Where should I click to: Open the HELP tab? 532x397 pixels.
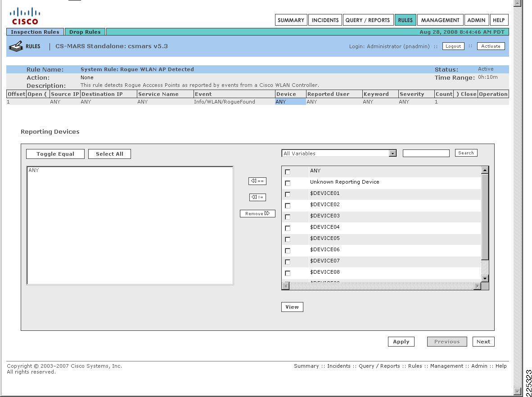tap(499, 20)
